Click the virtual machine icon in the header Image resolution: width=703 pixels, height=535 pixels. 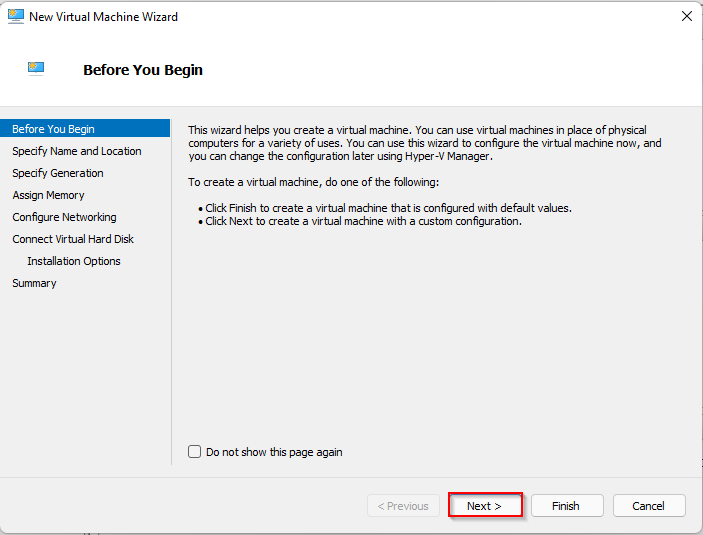pos(36,69)
